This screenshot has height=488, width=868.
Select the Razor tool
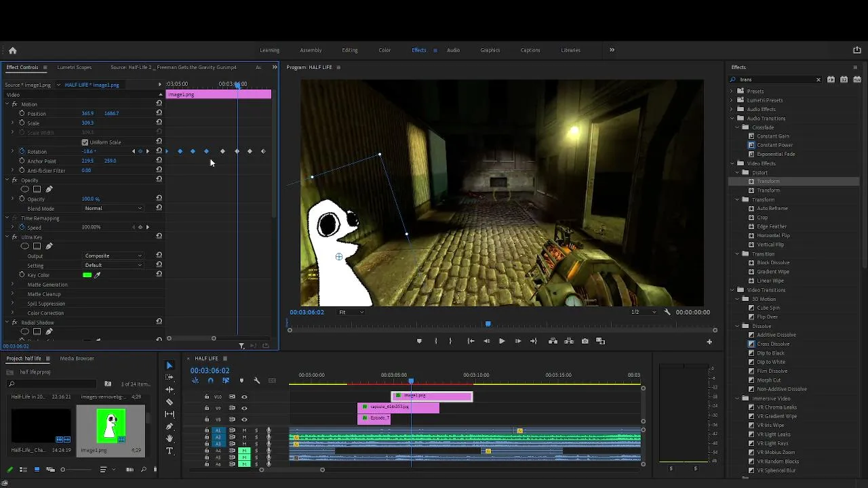point(170,402)
